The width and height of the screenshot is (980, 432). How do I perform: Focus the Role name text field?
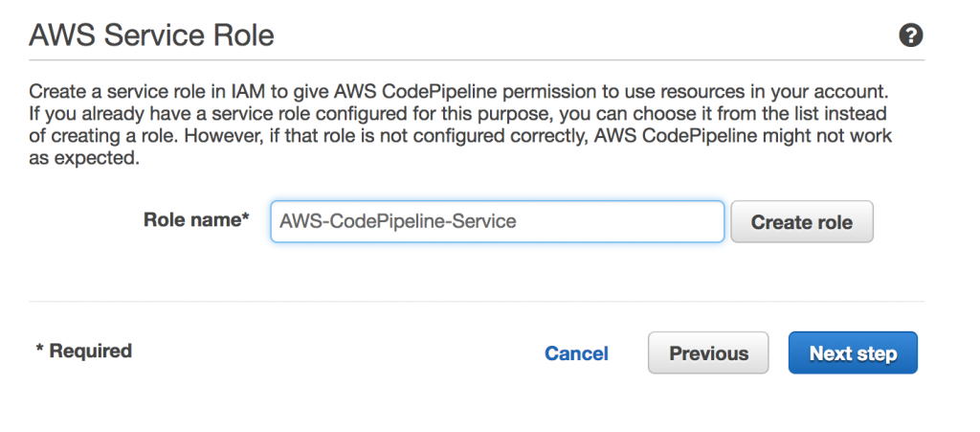tap(497, 221)
